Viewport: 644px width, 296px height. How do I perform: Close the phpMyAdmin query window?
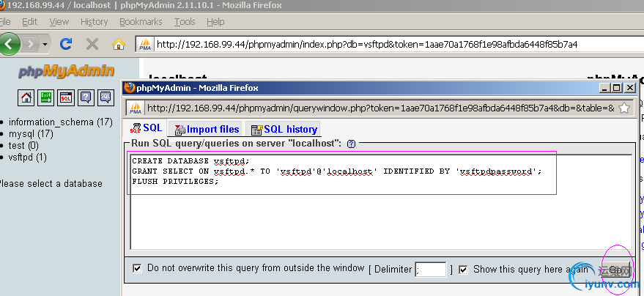(629, 88)
